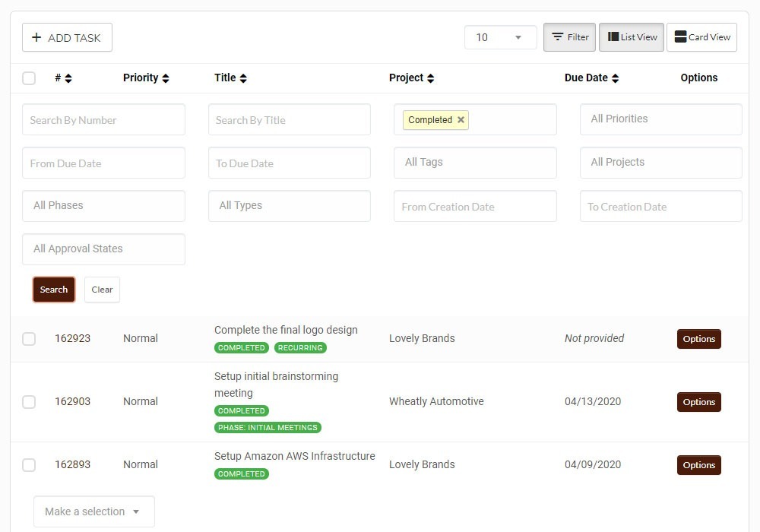Viewport: 760px width, 532px height.
Task: Switch to List View layout
Action: click(632, 37)
